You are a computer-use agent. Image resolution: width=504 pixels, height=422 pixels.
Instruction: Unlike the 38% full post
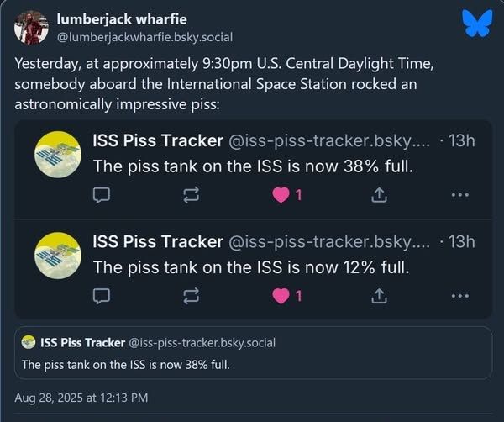pos(282,195)
